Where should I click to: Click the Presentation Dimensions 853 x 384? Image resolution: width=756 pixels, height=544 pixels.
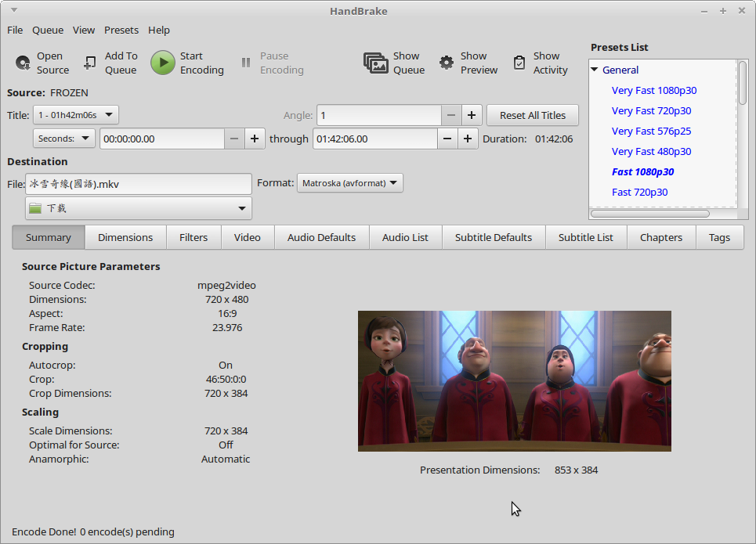576,470
